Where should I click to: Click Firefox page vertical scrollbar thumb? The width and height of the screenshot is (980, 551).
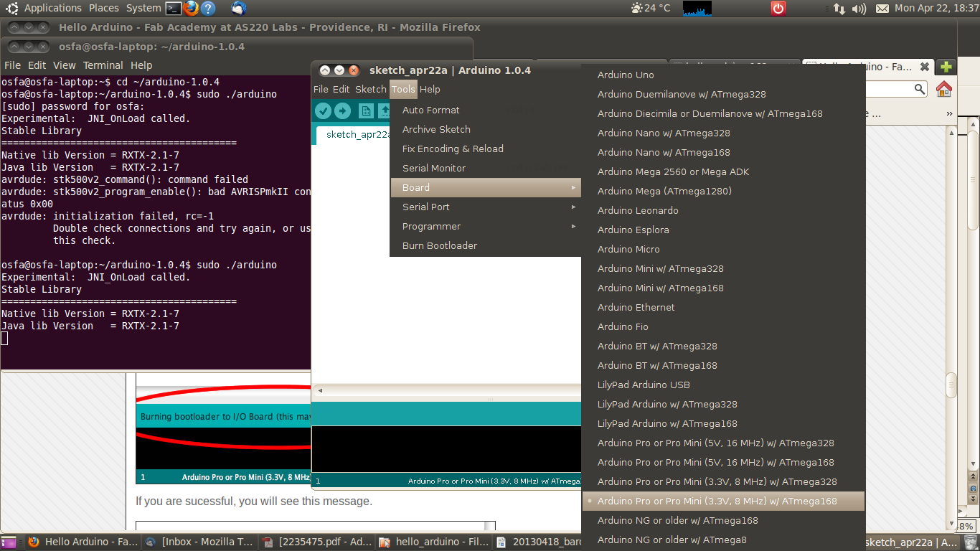click(x=951, y=384)
